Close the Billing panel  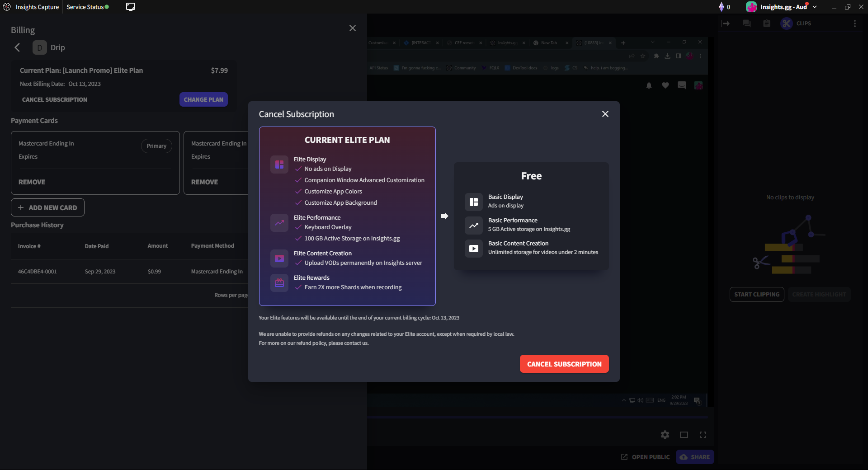pos(353,28)
